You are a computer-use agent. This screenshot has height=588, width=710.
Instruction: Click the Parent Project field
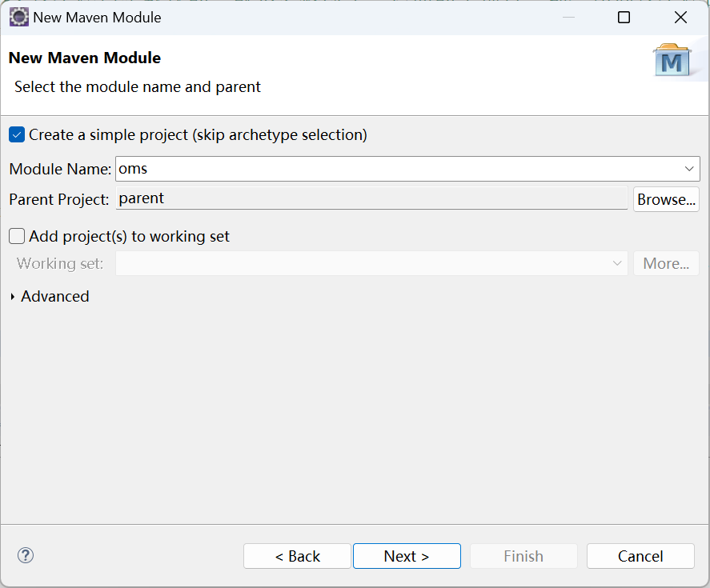click(x=371, y=198)
